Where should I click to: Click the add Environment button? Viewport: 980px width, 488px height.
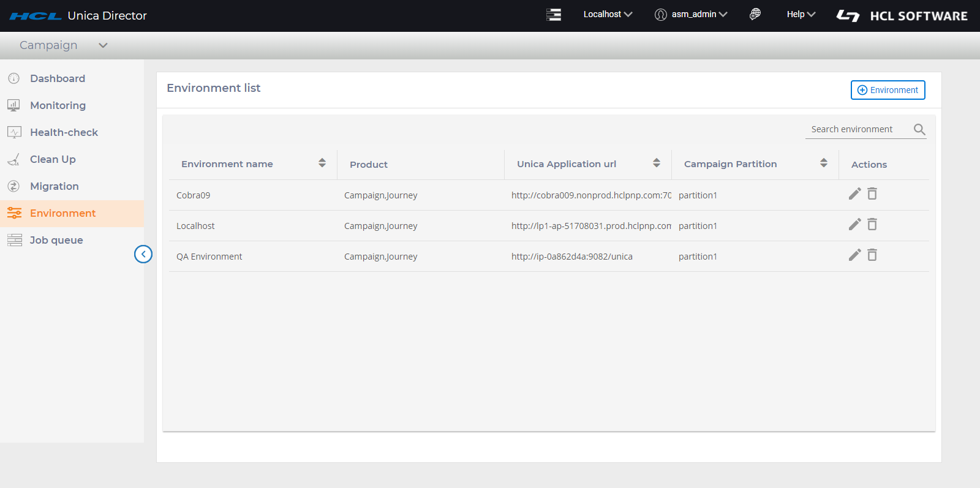(x=888, y=90)
